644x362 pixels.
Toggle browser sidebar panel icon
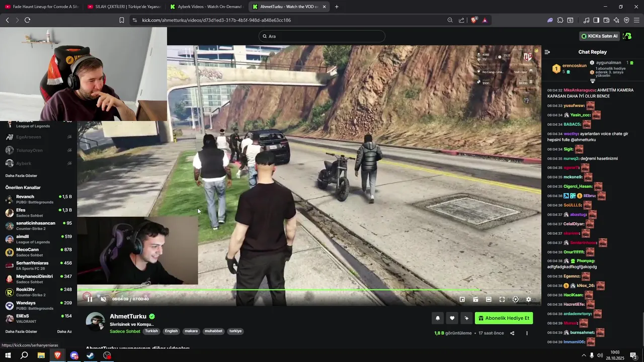point(596,20)
